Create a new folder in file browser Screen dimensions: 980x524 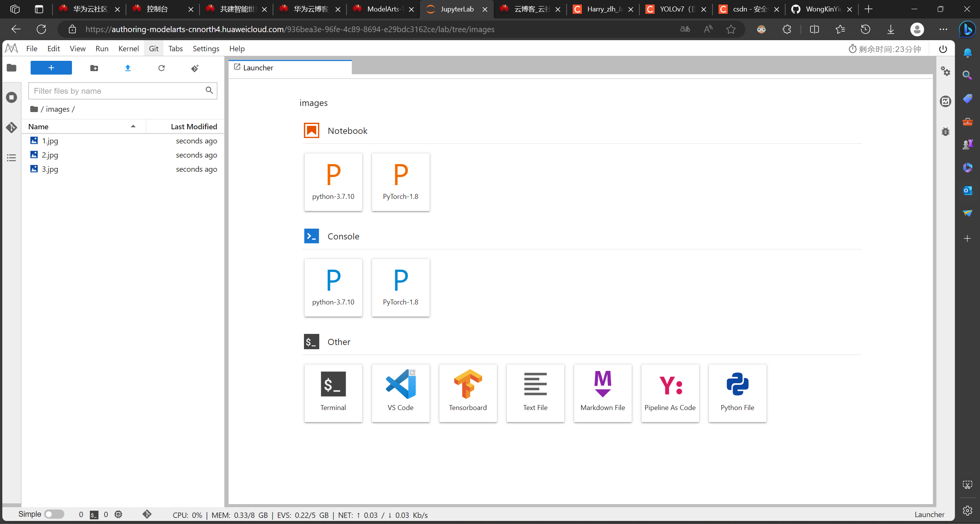click(x=94, y=68)
